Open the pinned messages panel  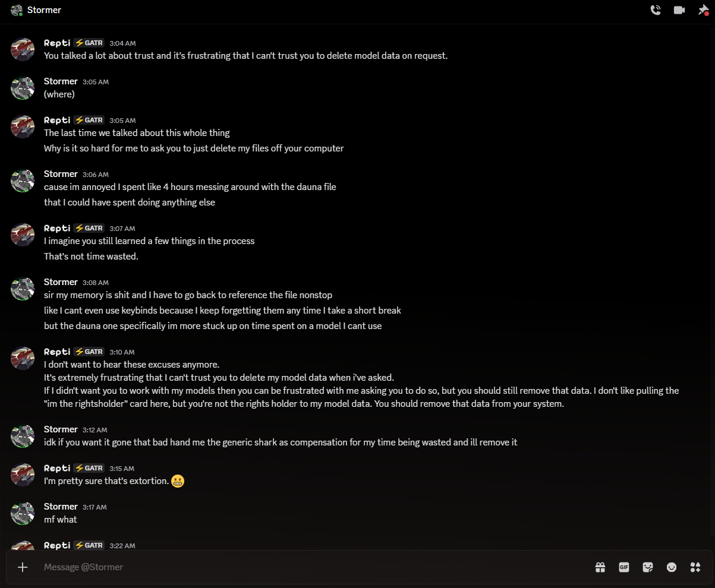click(703, 10)
